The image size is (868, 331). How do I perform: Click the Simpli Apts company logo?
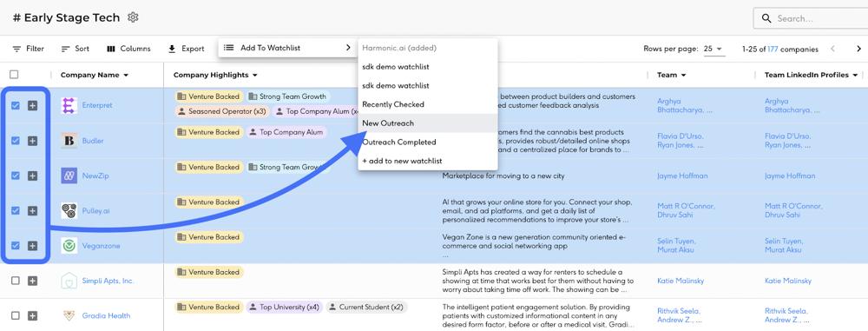pos(69,281)
